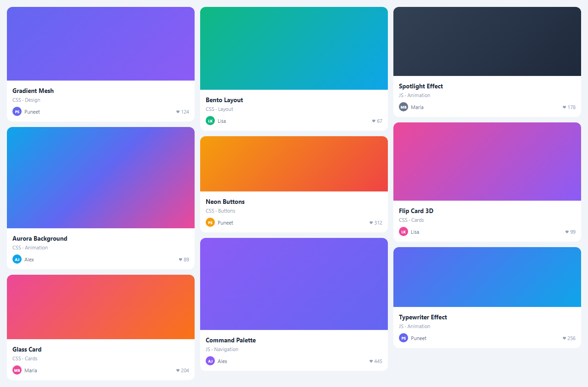The image size is (588, 387).
Task: Open the Neon Buttons orange preview
Action: point(294,164)
